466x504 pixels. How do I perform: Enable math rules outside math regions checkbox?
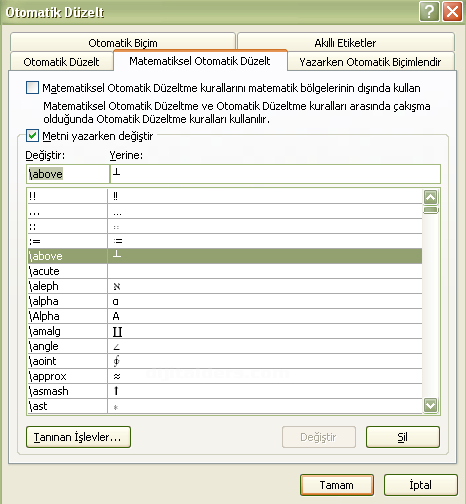click(32, 88)
